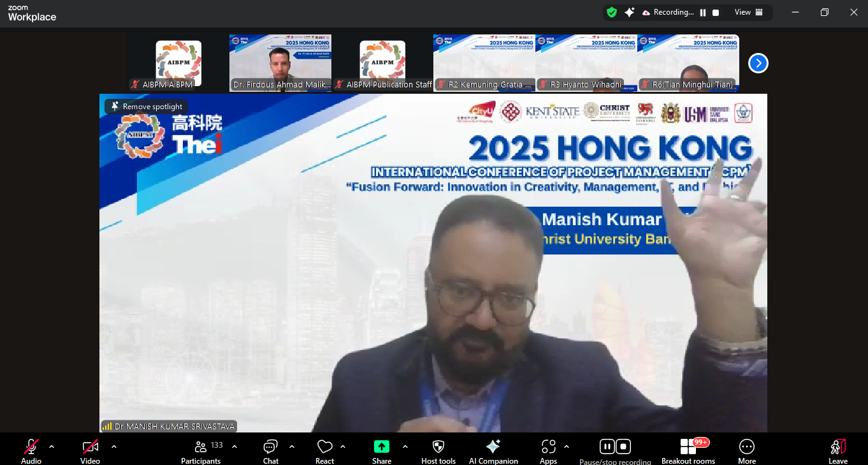Expand Share options arrow
The width and height of the screenshot is (868, 465).
point(405,447)
